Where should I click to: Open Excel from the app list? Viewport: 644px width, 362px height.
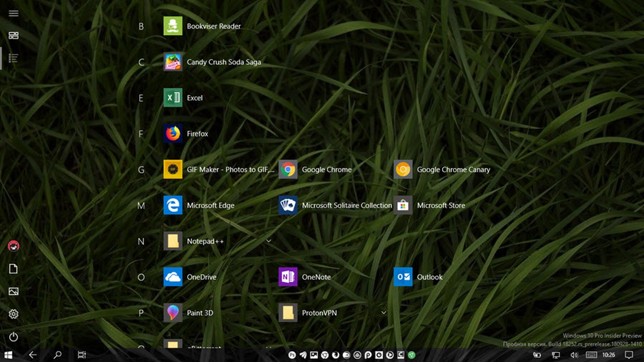[x=183, y=98]
